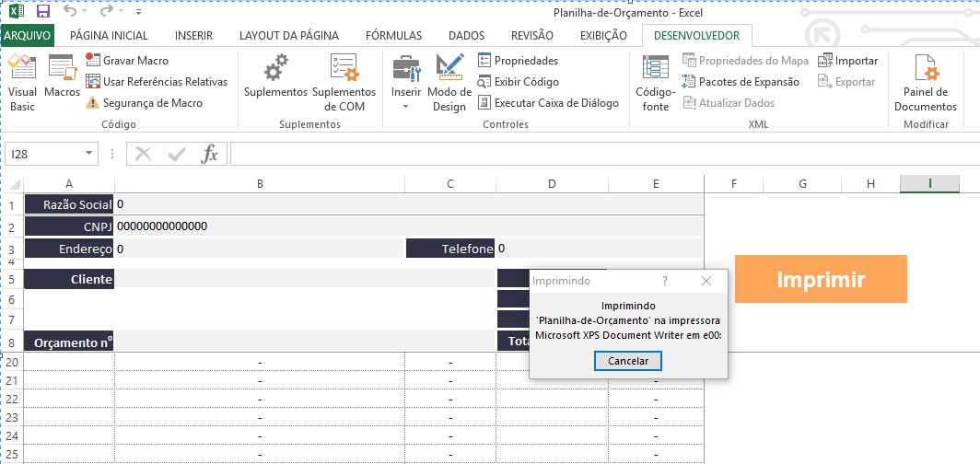Click Segurança de Macro warning icon
980x464 pixels.
(92, 103)
